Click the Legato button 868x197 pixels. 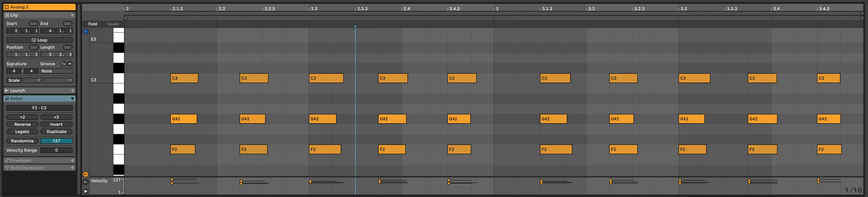[x=22, y=132]
